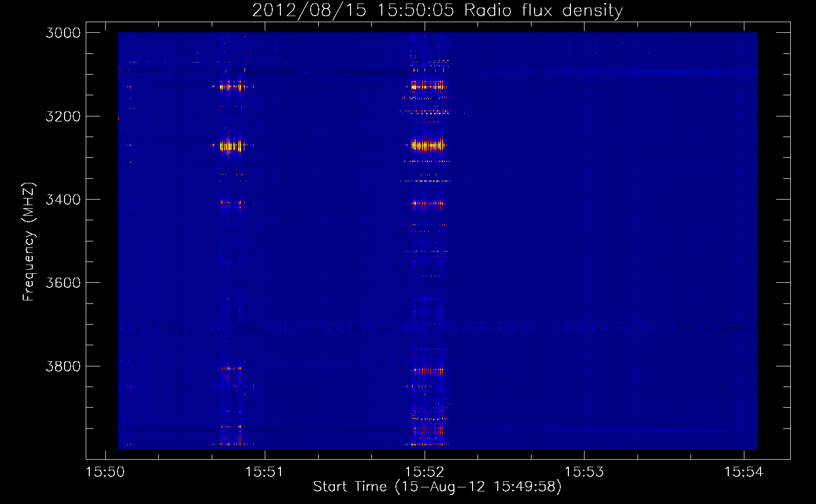Select the 3000 frequency axis label
The image size is (816, 504).
63,33
